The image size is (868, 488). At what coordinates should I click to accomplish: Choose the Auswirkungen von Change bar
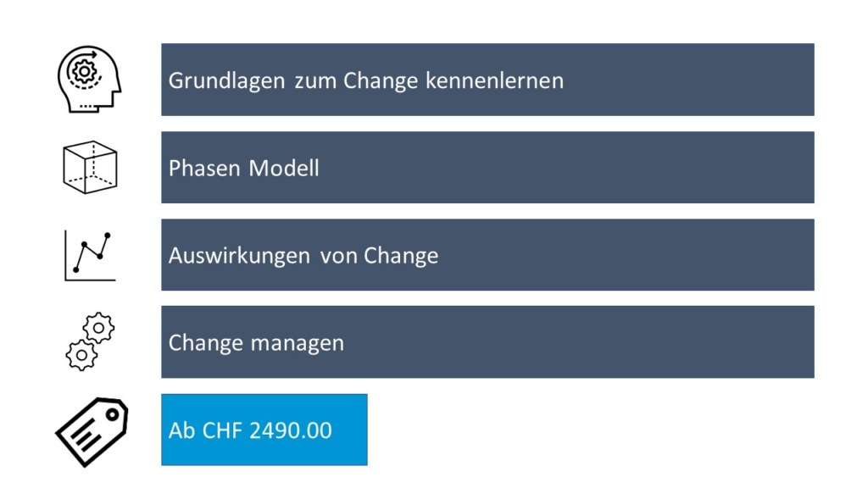pyautogui.click(x=487, y=254)
